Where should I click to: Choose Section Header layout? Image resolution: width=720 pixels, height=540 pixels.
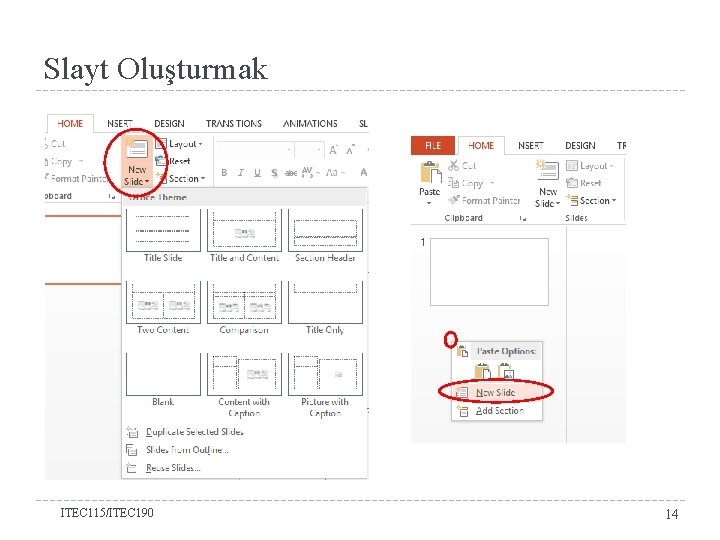pos(325,236)
